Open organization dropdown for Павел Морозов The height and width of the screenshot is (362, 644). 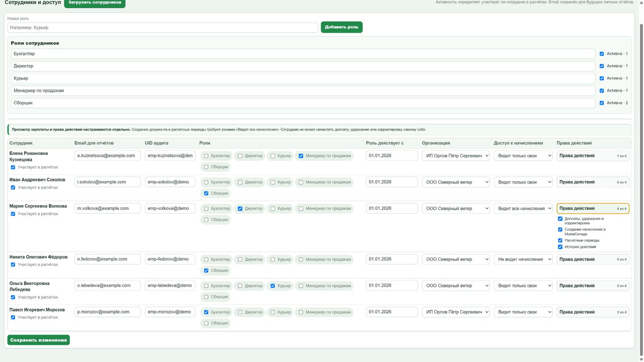(x=456, y=312)
